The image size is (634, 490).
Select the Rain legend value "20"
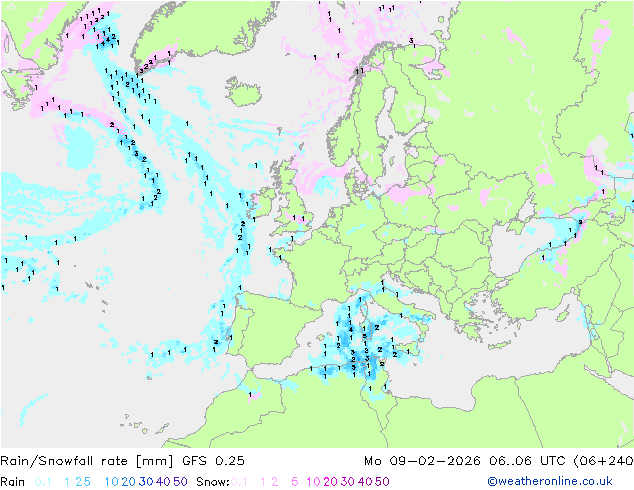pyautogui.click(x=129, y=482)
